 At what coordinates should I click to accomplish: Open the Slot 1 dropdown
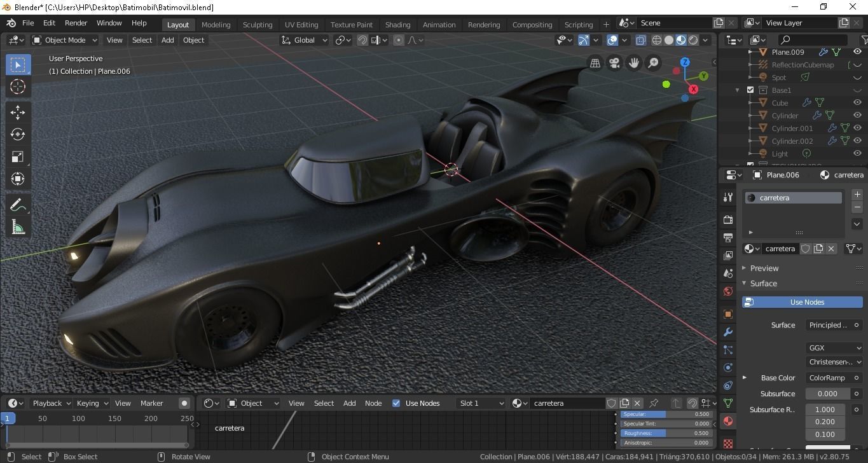point(481,403)
